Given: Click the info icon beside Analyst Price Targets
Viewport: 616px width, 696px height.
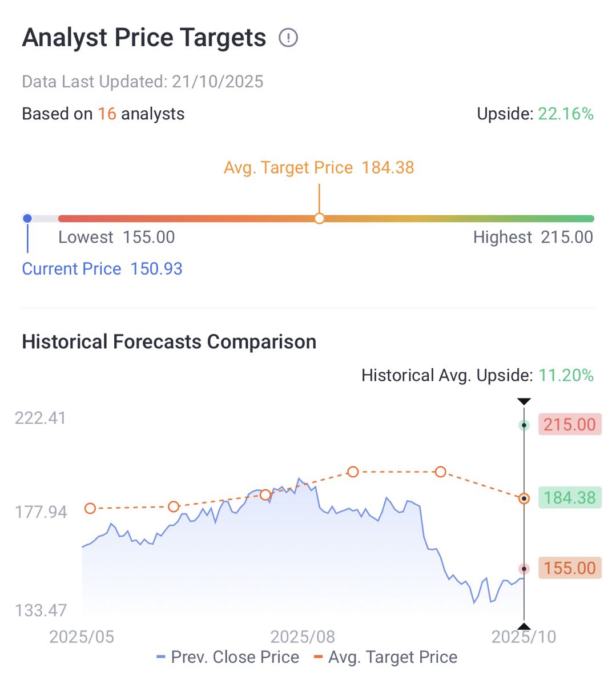Looking at the screenshot, I should coord(288,38).
